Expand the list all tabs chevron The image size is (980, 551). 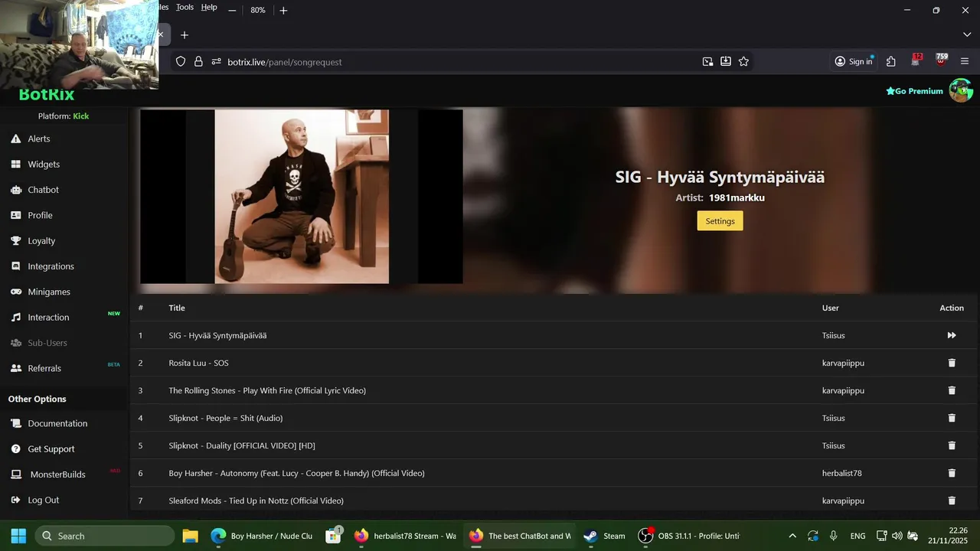tap(967, 35)
